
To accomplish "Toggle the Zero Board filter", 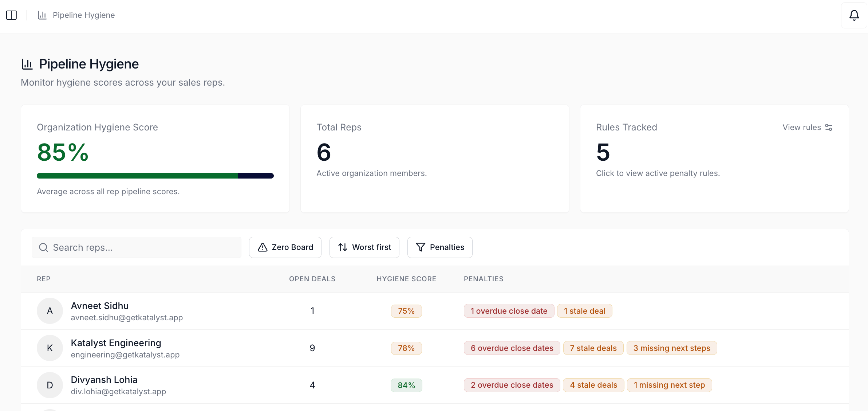I will (285, 247).
